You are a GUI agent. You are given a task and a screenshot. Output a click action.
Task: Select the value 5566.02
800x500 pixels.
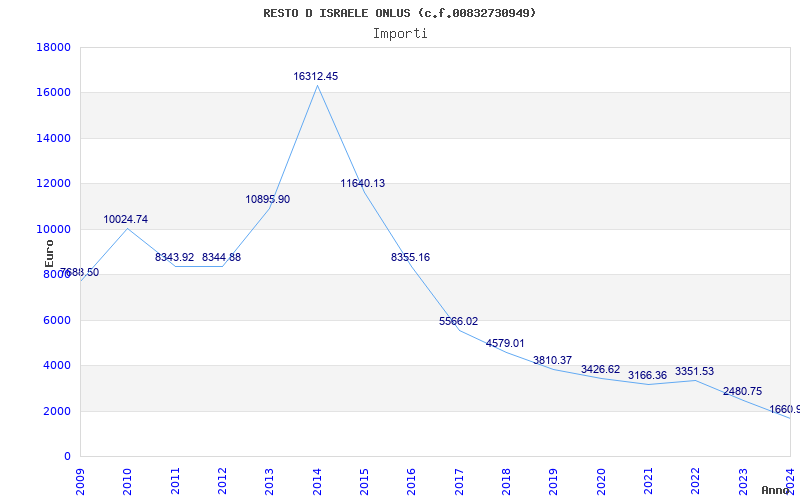[459, 321]
